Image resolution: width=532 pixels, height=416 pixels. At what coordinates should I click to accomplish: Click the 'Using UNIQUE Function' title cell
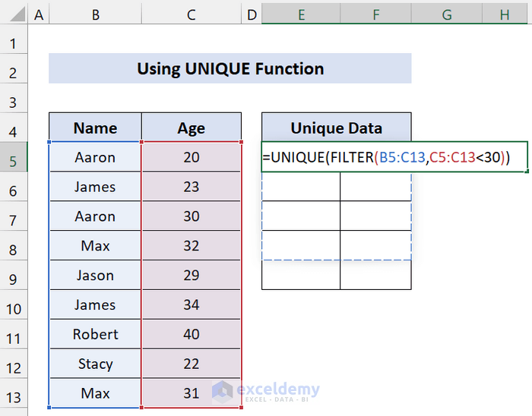230,68
